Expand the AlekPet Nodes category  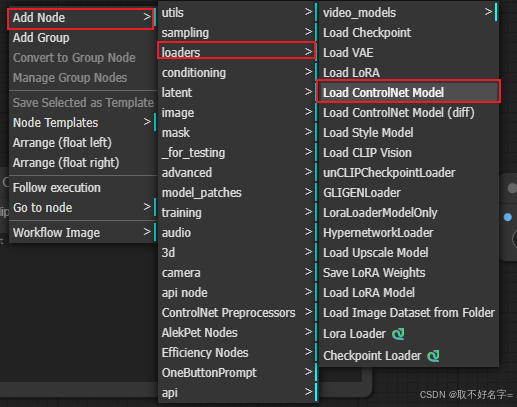pyautogui.click(x=238, y=333)
